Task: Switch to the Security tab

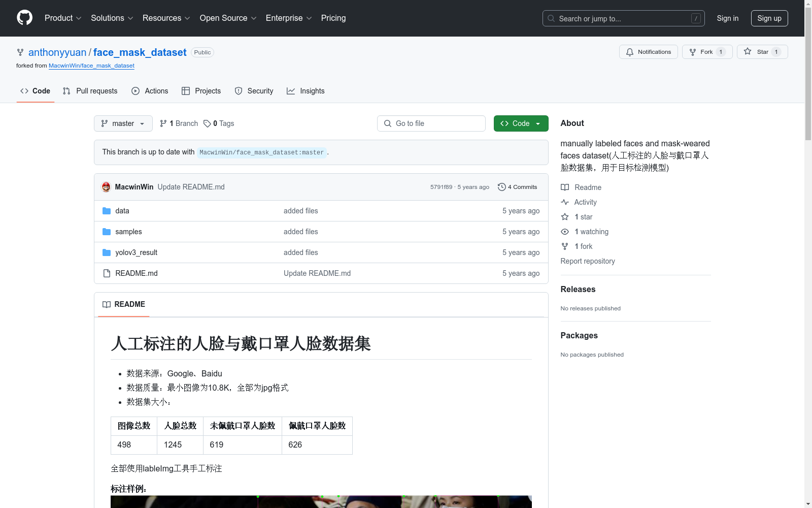Action: pos(254,91)
